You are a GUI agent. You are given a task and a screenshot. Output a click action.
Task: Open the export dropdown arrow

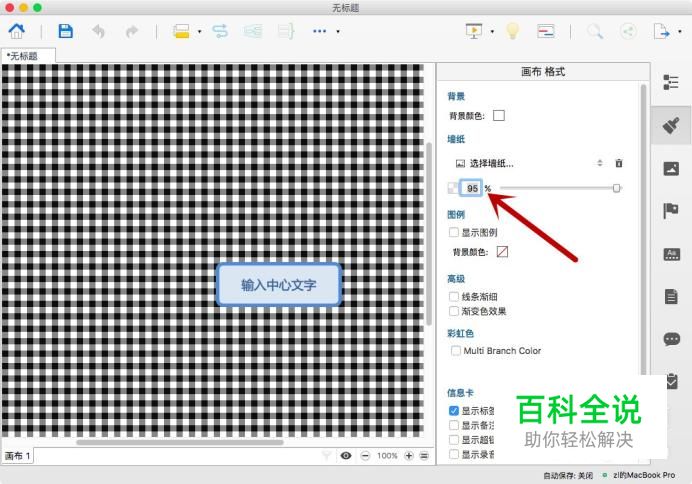(x=680, y=32)
